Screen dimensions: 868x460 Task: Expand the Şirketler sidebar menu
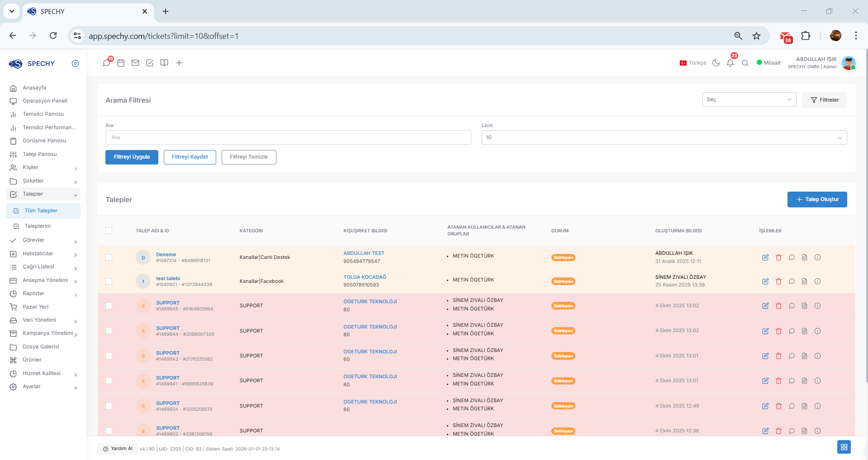tap(44, 181)
